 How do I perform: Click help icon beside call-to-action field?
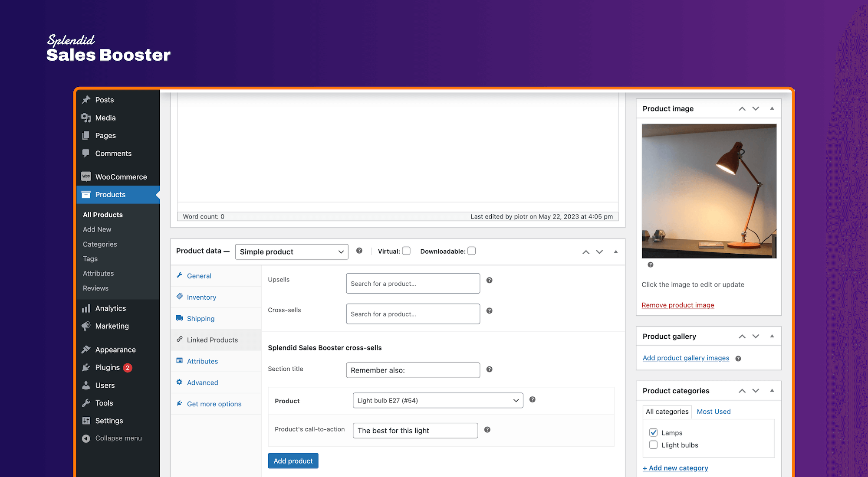point(487,429)
